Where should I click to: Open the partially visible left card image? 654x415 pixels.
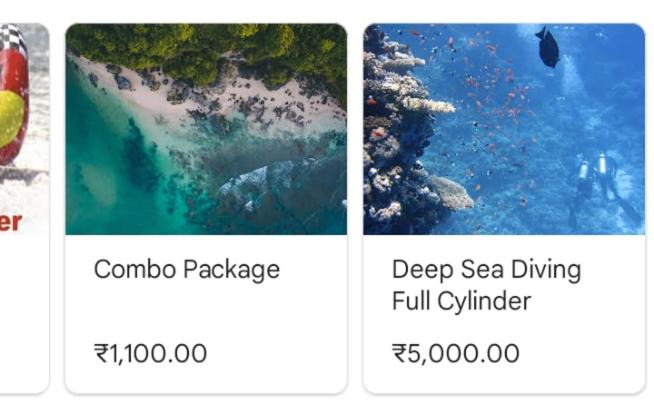pyautogui.click(x=22, y=120)
